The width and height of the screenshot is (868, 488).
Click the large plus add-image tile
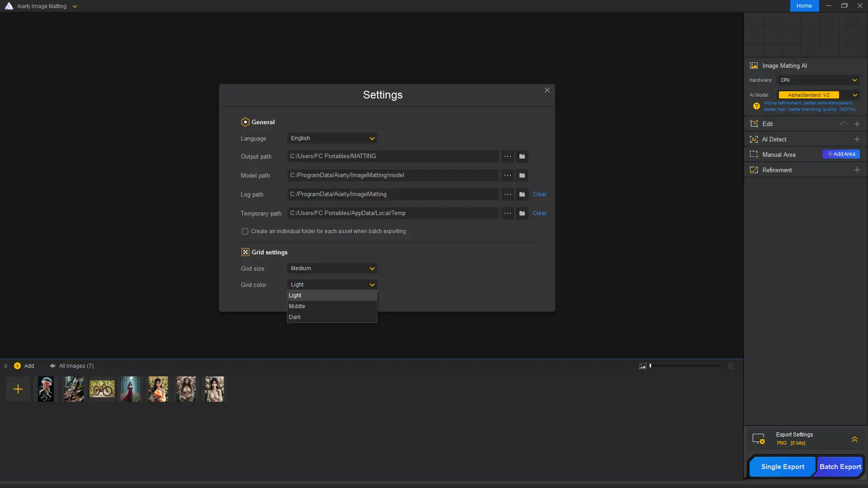click(18, 389)
